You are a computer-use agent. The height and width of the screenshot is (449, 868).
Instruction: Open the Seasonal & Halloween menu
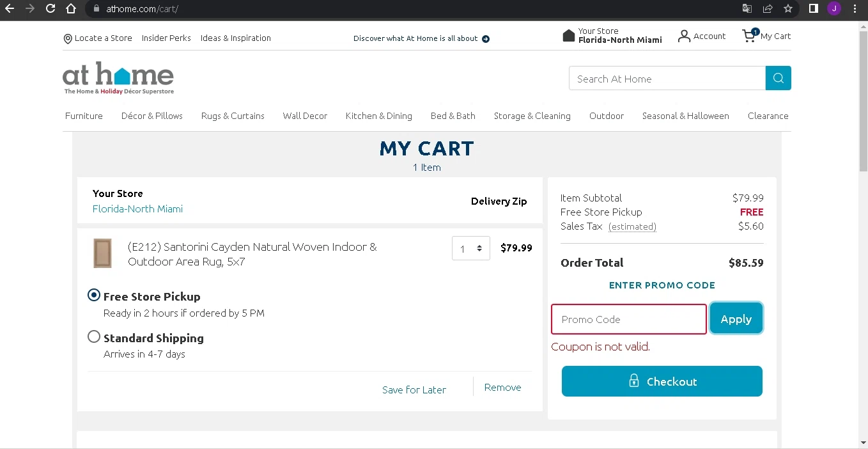tap(686, 116)
